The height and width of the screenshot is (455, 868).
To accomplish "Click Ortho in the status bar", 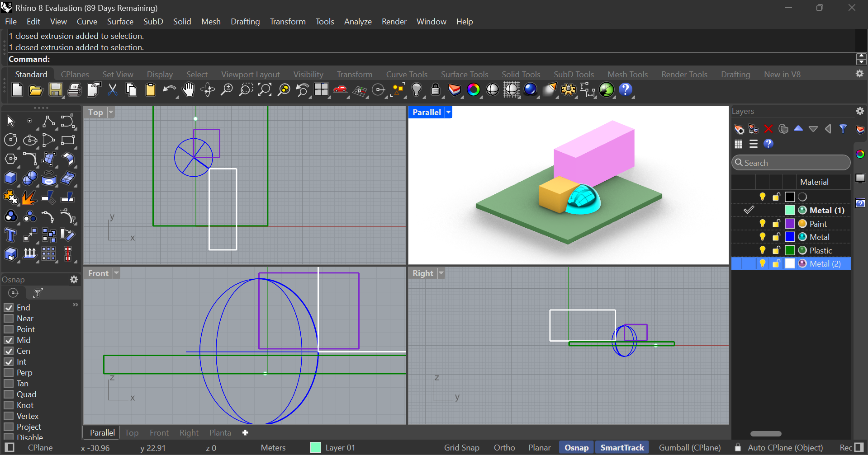I will click(x=504, y=448).
